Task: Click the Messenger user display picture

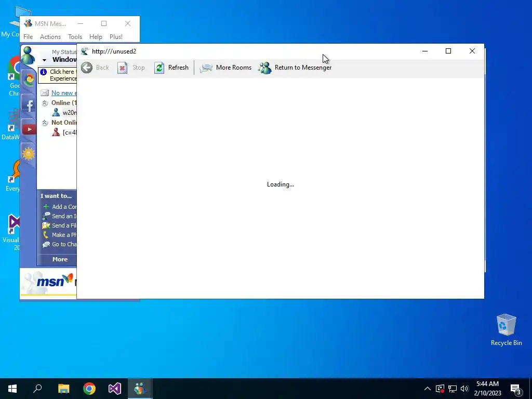Action: [29, 56]
